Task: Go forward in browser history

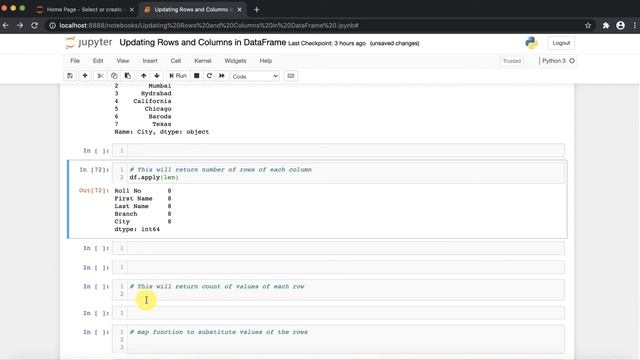Action: click(x=20, y=25)
